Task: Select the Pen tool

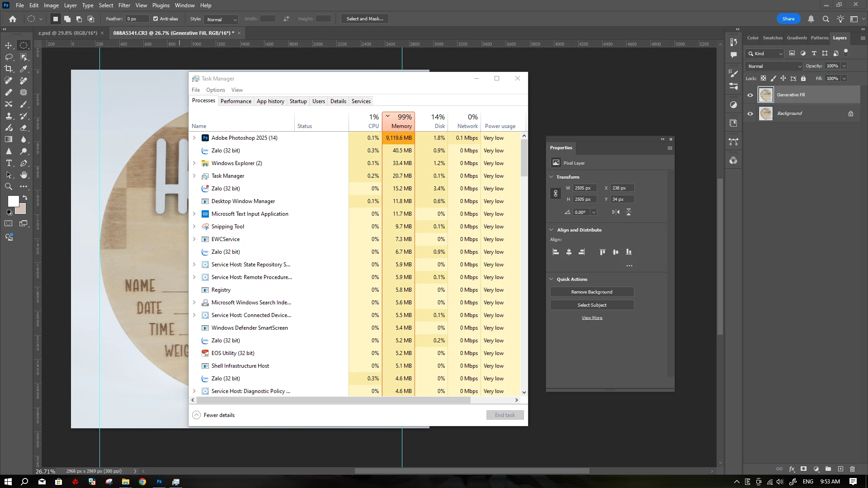Action: pos(24,163)
